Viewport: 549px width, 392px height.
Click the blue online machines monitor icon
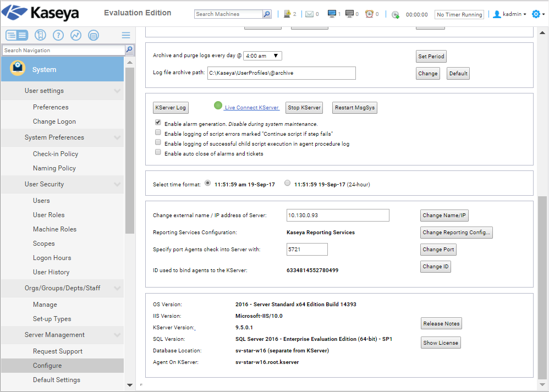click(332, 14)
